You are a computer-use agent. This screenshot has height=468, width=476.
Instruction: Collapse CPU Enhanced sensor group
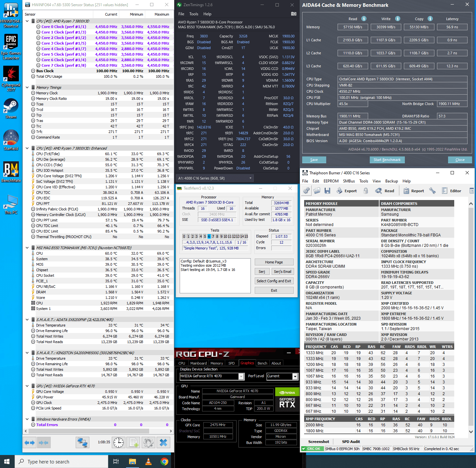click(27, 148)
